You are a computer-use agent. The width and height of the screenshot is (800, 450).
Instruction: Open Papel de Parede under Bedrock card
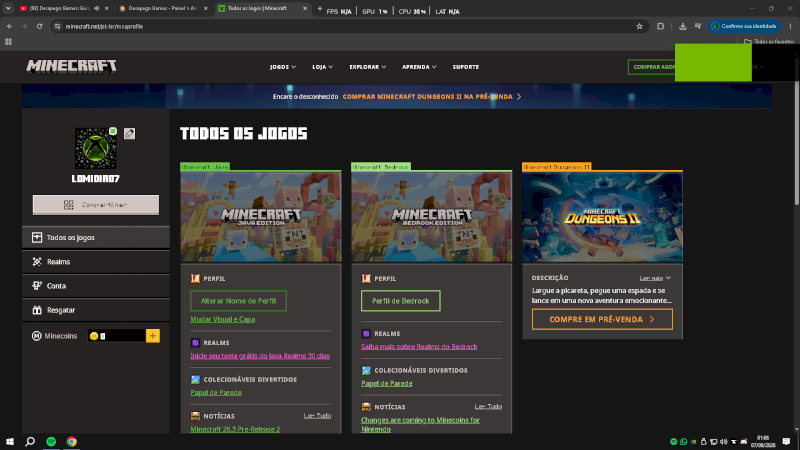click(x=387, y=384)
